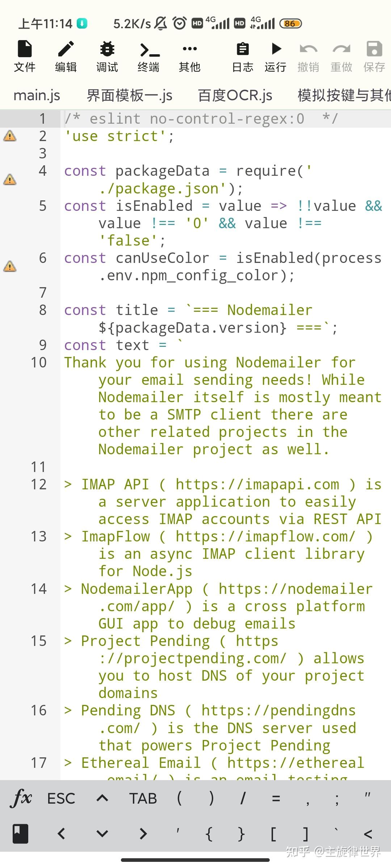Open the 其他 (More) three-dot menu
Image resolution: width=391 pixels, height=868 pixels.
190,56
